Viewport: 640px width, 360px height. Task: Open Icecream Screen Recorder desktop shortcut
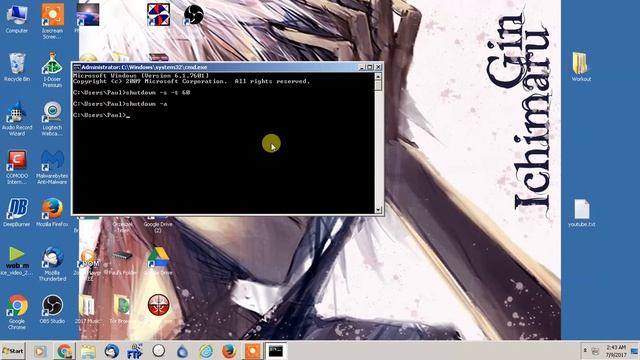tap(52, 21)
